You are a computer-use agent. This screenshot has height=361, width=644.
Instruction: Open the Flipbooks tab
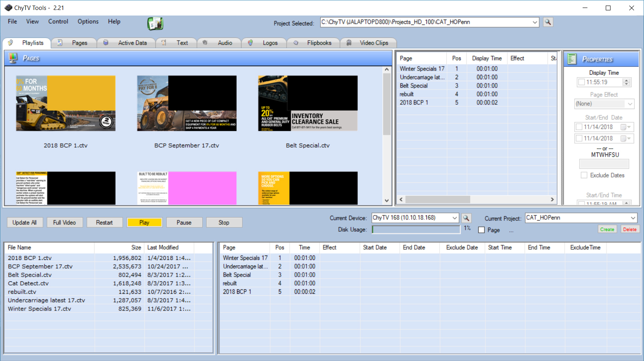tap(313, 43)
